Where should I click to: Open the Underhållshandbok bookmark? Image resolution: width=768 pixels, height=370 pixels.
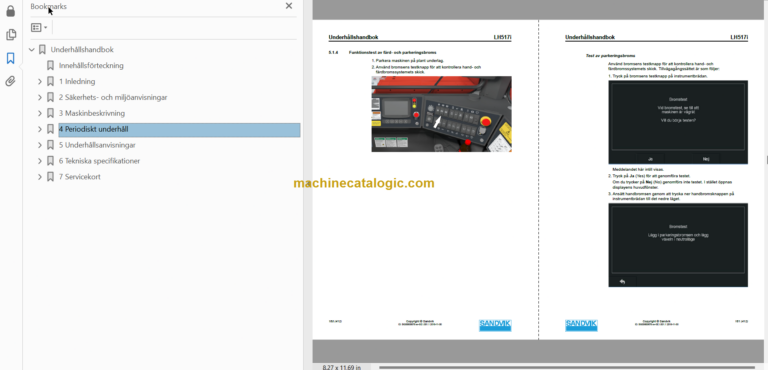pos(82,49)
